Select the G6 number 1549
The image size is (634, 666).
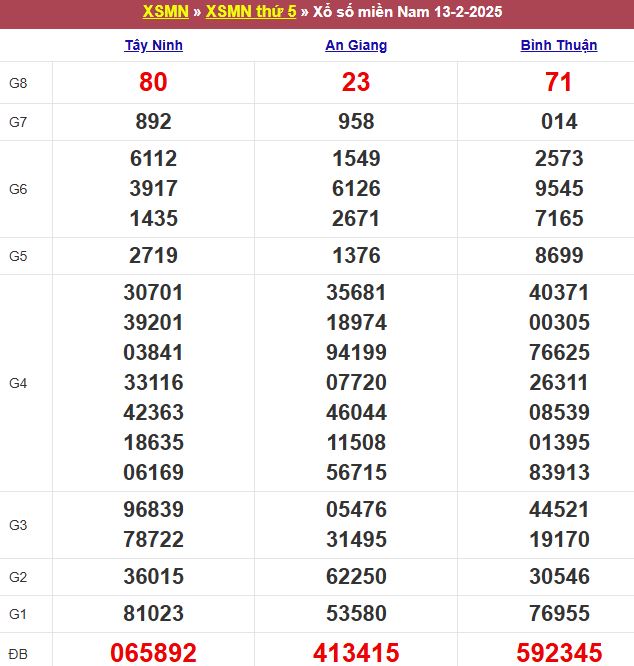(356, 158)
